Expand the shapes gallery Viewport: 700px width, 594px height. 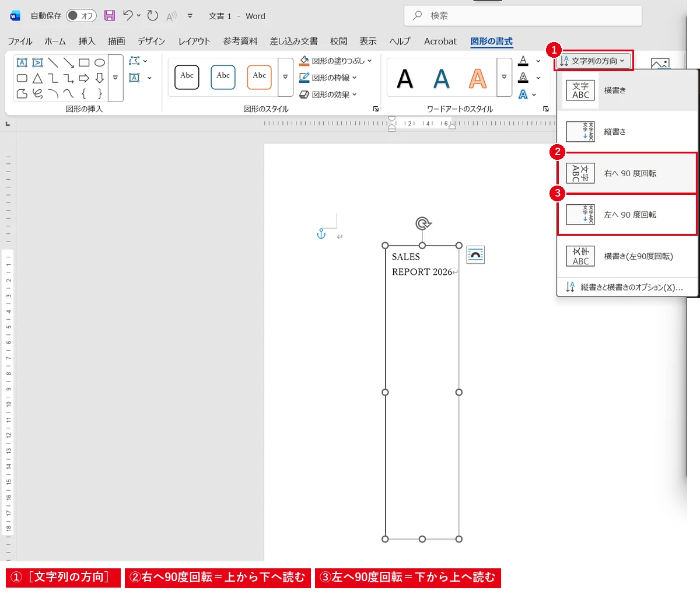116,78
